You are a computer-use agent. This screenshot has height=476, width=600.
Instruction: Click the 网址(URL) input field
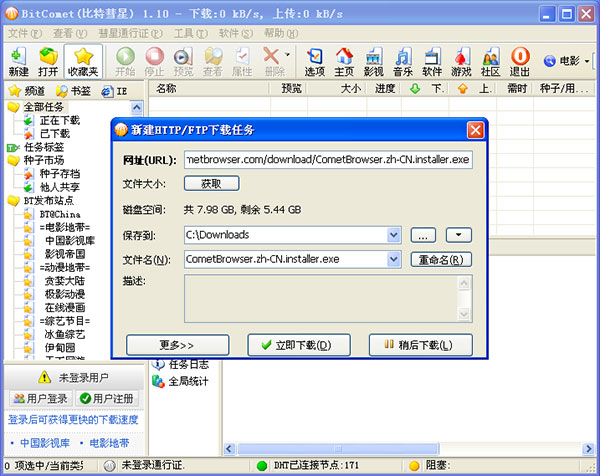pos(328,160)
